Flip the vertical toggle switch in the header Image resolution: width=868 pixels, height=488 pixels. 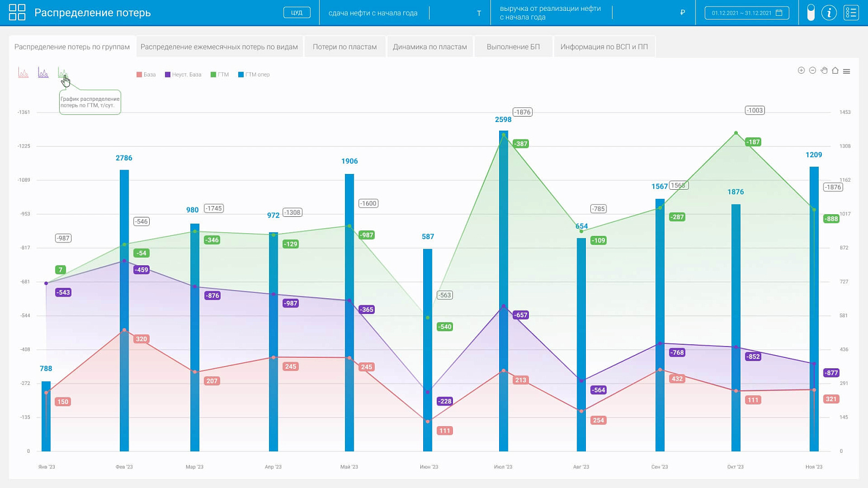click(811, 12)
